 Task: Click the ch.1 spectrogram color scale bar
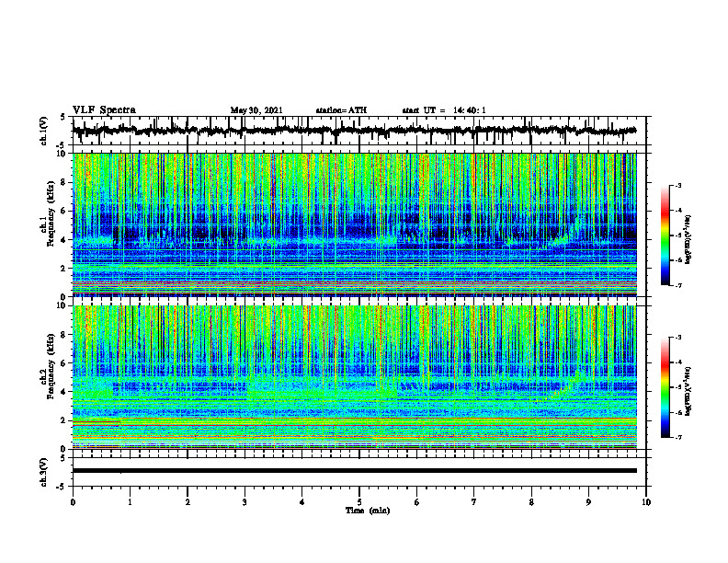pos(665,236)
